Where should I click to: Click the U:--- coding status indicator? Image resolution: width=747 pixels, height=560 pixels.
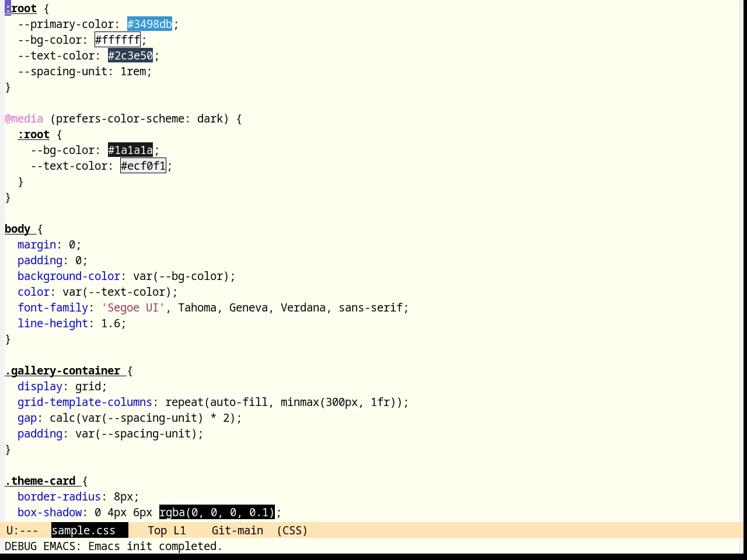point(22,530)
